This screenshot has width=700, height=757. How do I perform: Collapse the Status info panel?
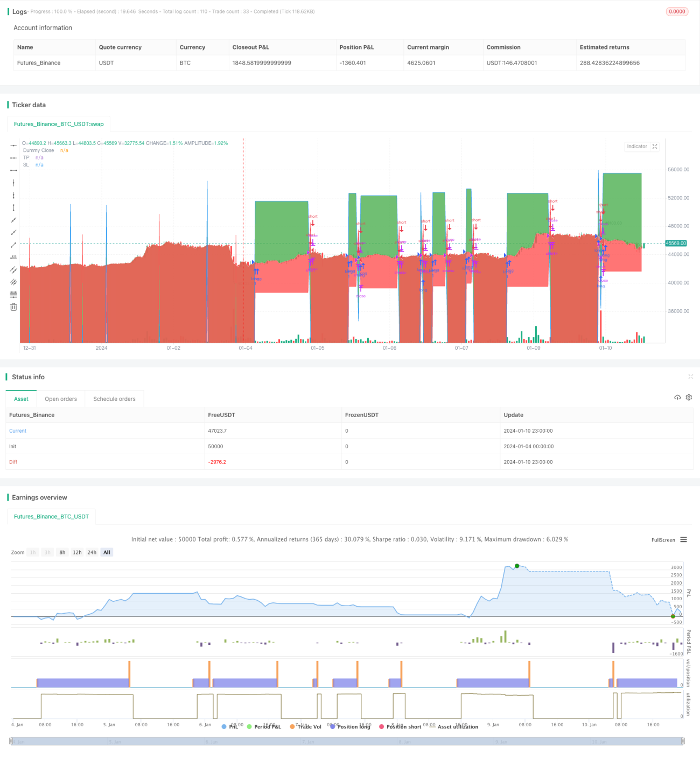[x=690, y=377]
